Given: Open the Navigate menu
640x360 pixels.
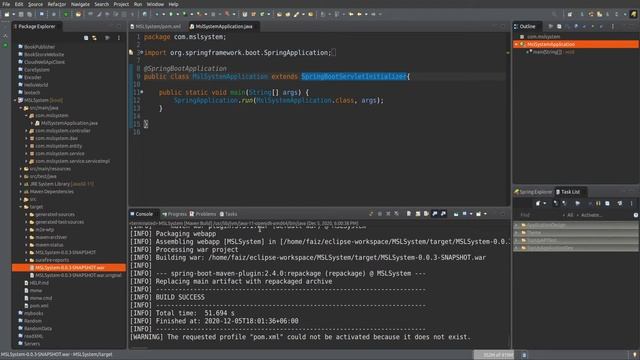Looking at the screenshot, I should click(80, 4).
